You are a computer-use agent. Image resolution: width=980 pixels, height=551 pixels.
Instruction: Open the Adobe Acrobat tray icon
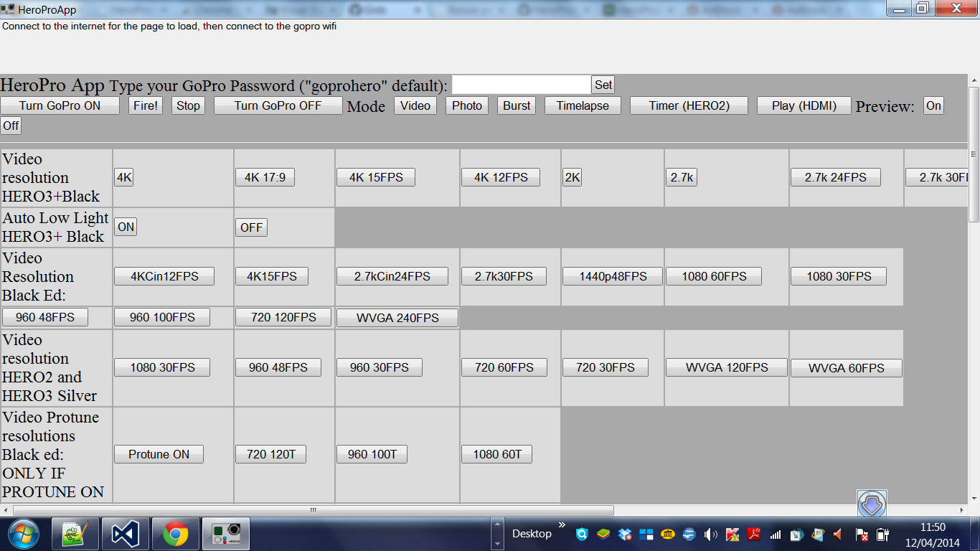point(754,534)
